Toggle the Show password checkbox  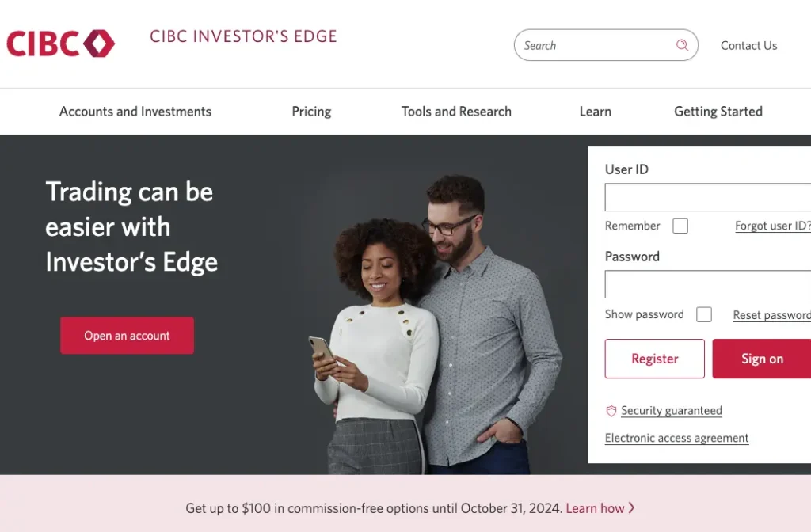tap(703, 314)
